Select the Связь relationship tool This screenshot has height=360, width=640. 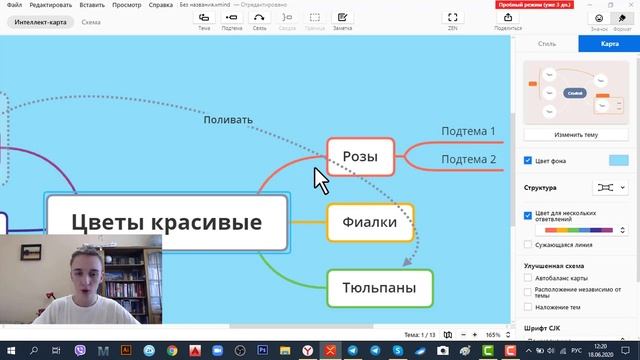pos(259,18)
